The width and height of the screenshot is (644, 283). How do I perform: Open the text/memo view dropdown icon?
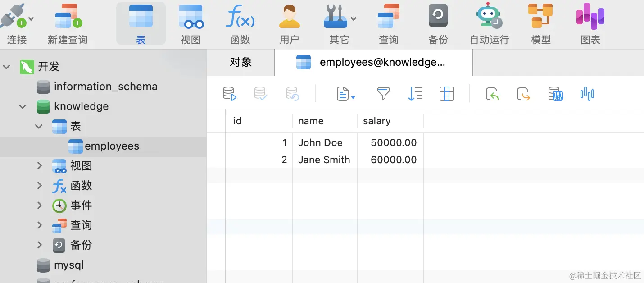tap(346, 94)
